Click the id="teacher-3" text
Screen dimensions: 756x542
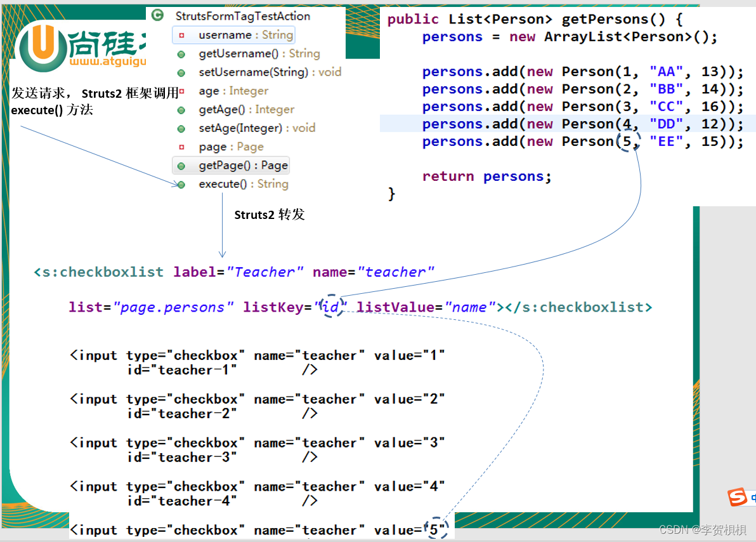182,458
